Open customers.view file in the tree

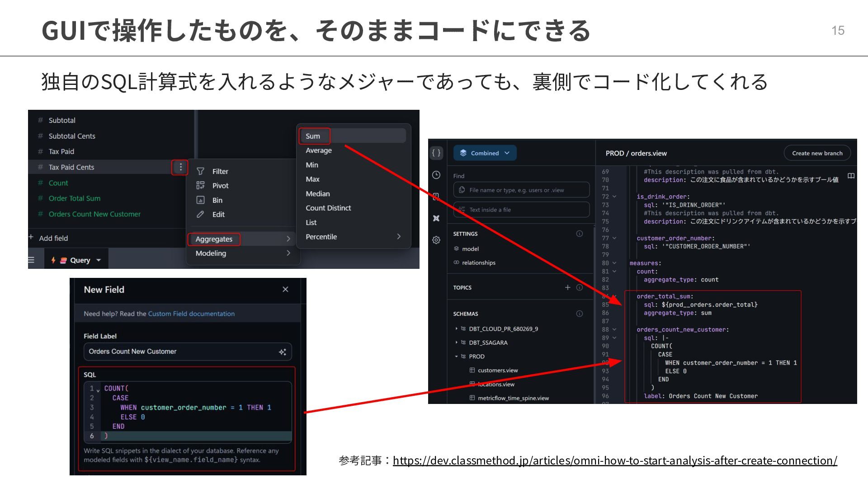[497, 370]
